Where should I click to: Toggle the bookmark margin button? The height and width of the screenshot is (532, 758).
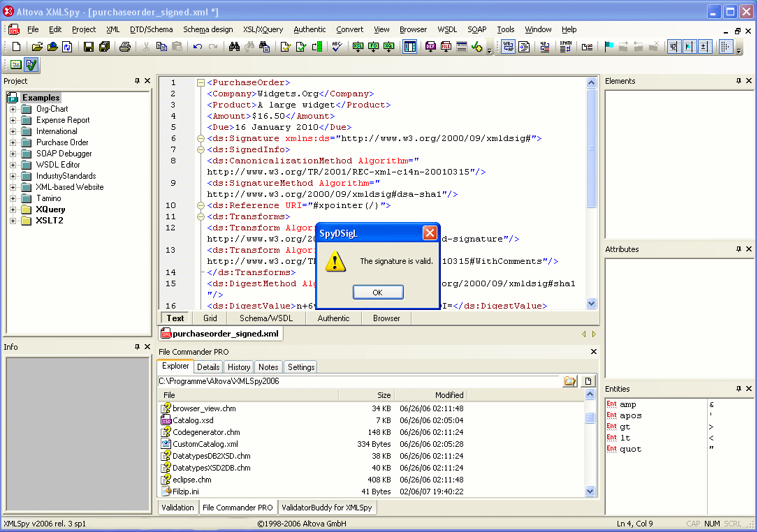tap(689, 47)
